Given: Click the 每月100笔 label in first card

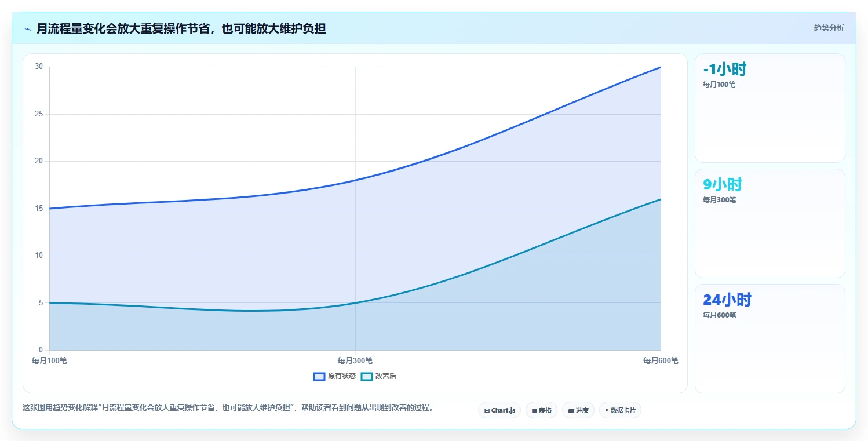Looking at the screenshot, I should pyautogui.click(x=719, y=85).
